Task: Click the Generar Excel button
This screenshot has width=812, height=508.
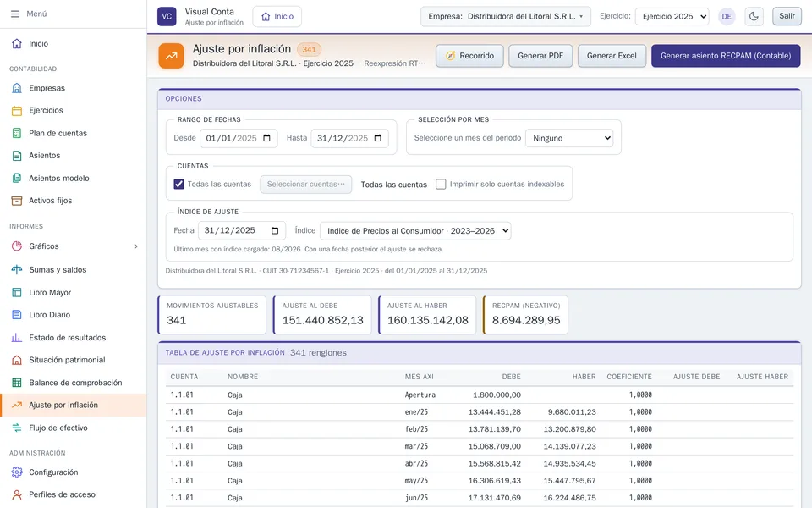Action: 612,56
